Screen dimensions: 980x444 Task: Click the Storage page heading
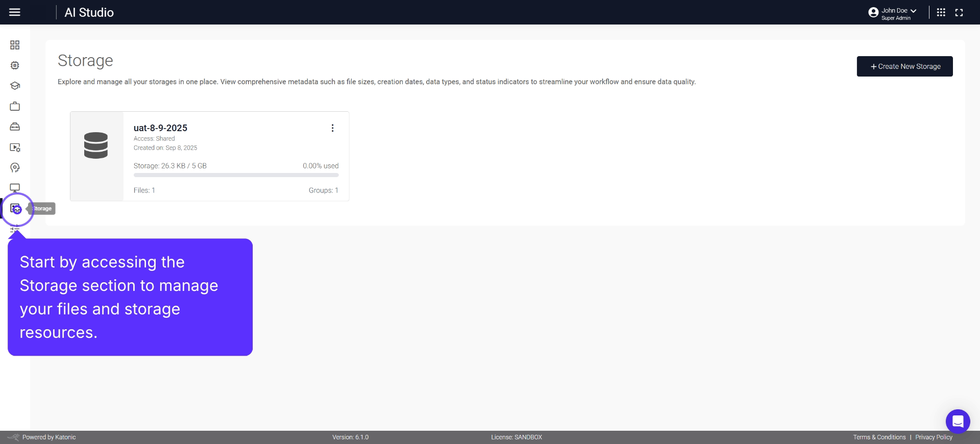pyautogui.click(x=85, y=60)
